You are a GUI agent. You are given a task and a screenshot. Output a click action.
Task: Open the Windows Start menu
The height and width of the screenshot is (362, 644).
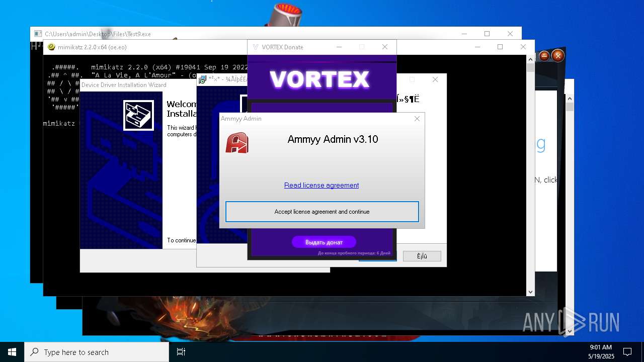pyautogui.click(x=12, y=352)
